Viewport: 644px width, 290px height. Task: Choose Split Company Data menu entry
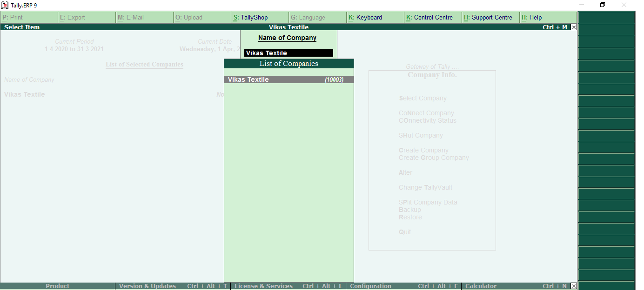pyautogui.click(x=428, y=202)
